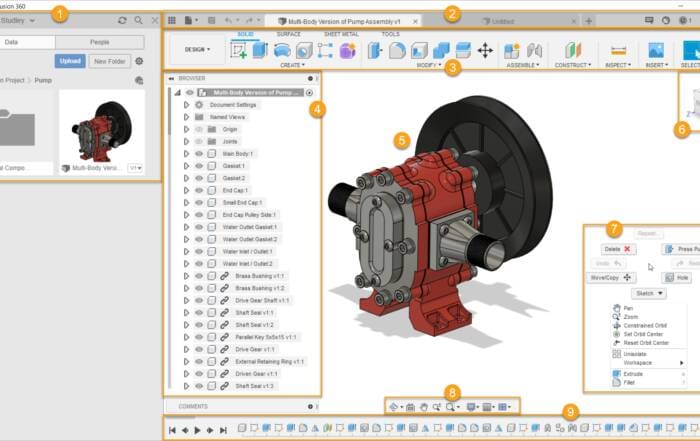Screen dimensions: 700x441
Task: Hide the Water Outlet Gasket:1 component
Action: coord(199,227)
